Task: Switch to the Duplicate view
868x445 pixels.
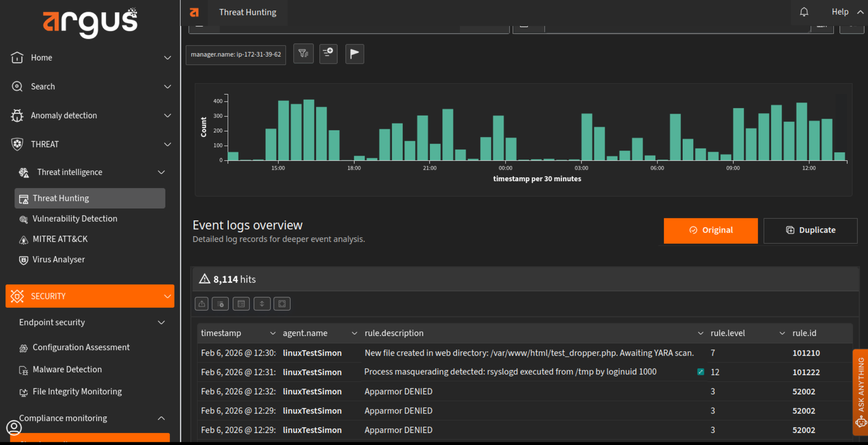Action: pos(810,231)
